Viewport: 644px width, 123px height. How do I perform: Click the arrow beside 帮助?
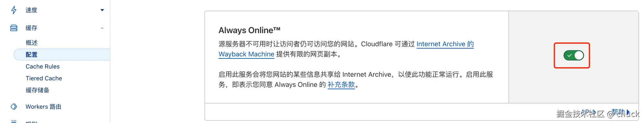tap(628, 112)
